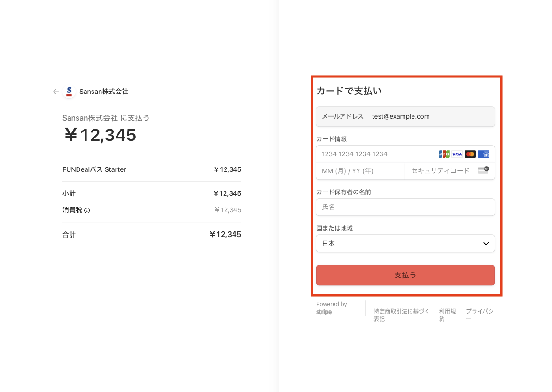Image resolution: width=552 pixels, height=392 pixels.
Task: Focus the cardholder name field
Action: pos(405,207)
